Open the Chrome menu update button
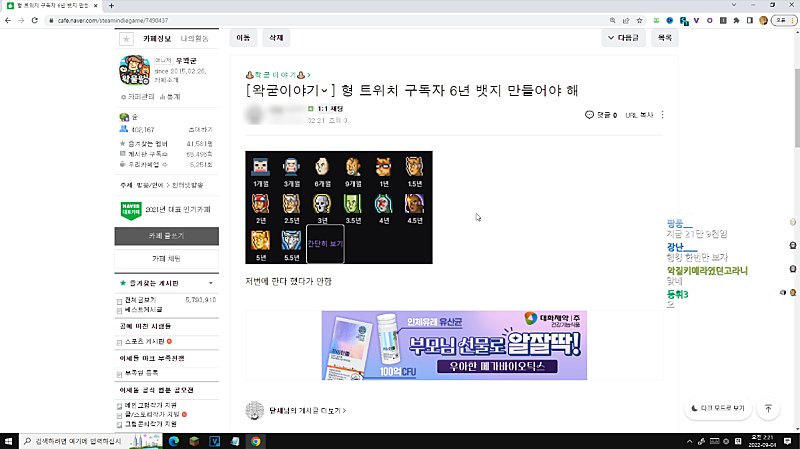This screenshot has height=449, width=800. click(785, 20)
